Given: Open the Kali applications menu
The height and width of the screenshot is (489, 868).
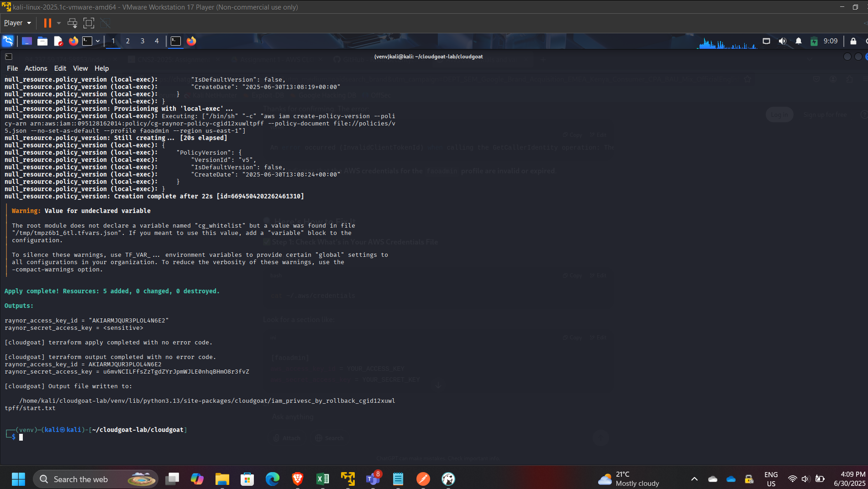Looking at the screenshot, I should [8, 41].
